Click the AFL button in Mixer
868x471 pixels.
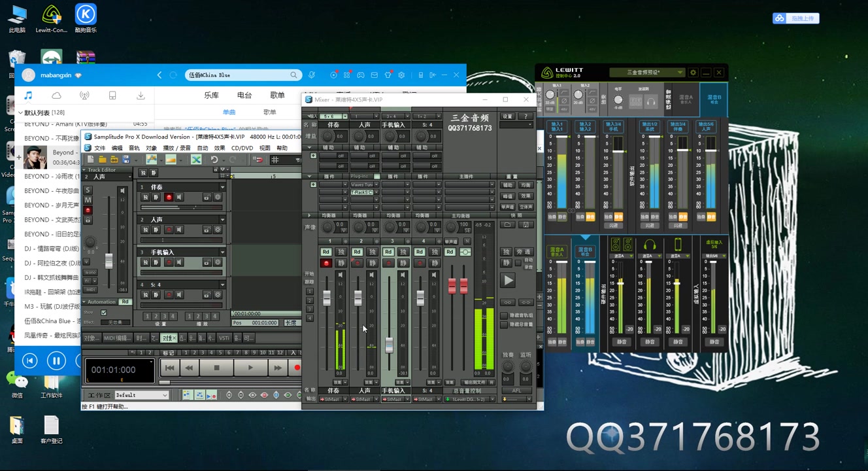[516, 391]
